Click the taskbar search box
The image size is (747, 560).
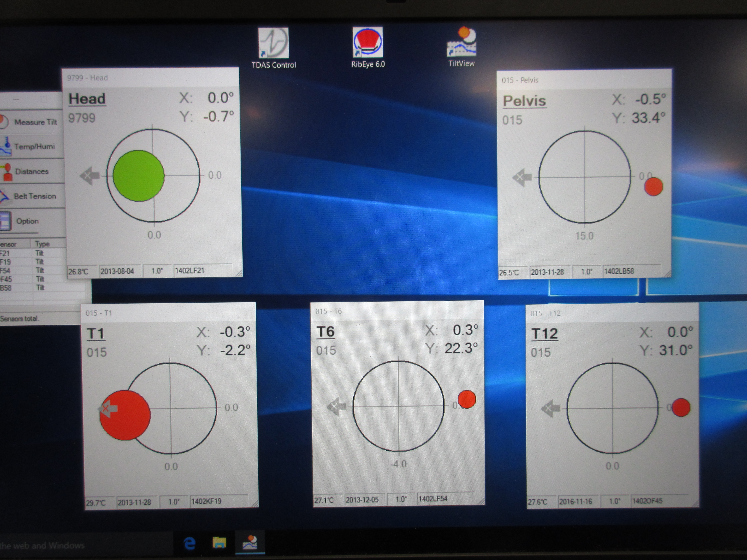click(86, 545)
